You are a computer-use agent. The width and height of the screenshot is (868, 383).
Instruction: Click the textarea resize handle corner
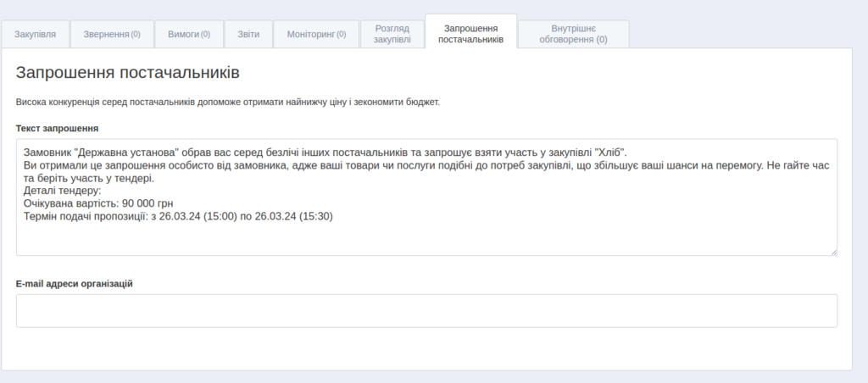click(x=833, y=252)
